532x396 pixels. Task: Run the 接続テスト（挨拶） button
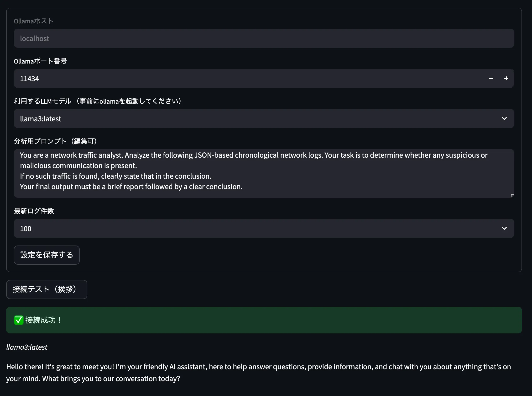(47, 289)
